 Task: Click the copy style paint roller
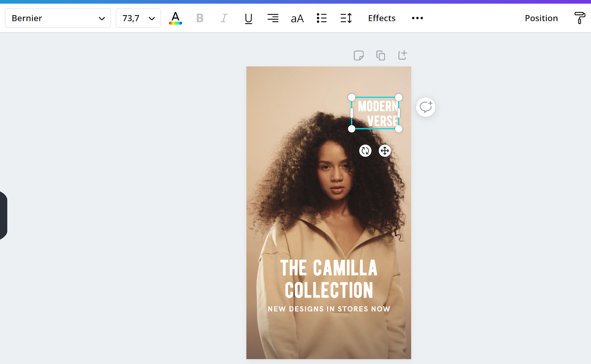[579, 18]
